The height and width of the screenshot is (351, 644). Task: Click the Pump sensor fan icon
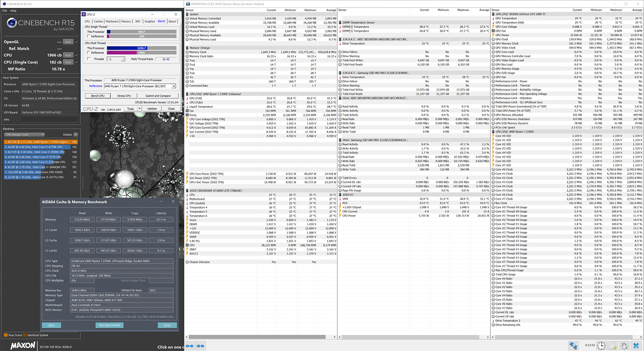coord(187,115)
